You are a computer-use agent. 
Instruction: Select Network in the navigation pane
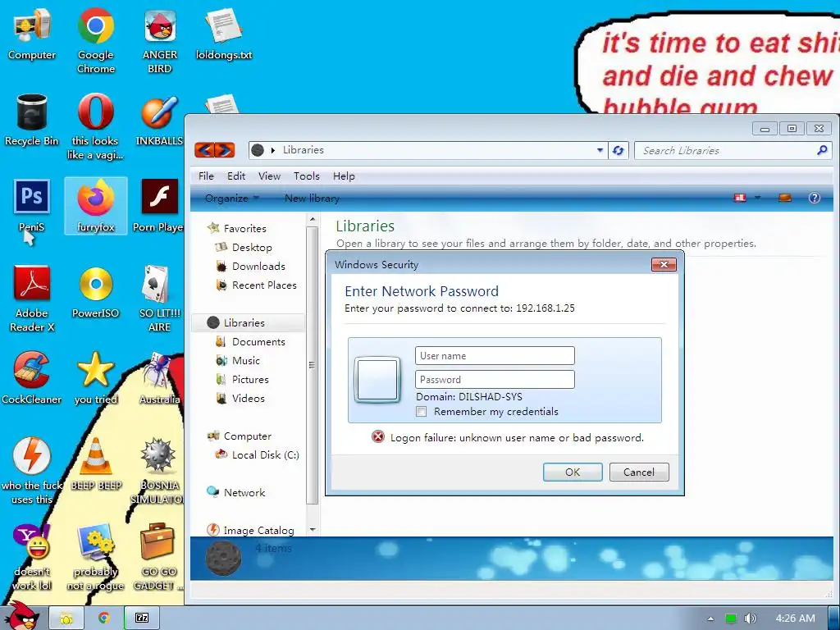click(244, 492)
